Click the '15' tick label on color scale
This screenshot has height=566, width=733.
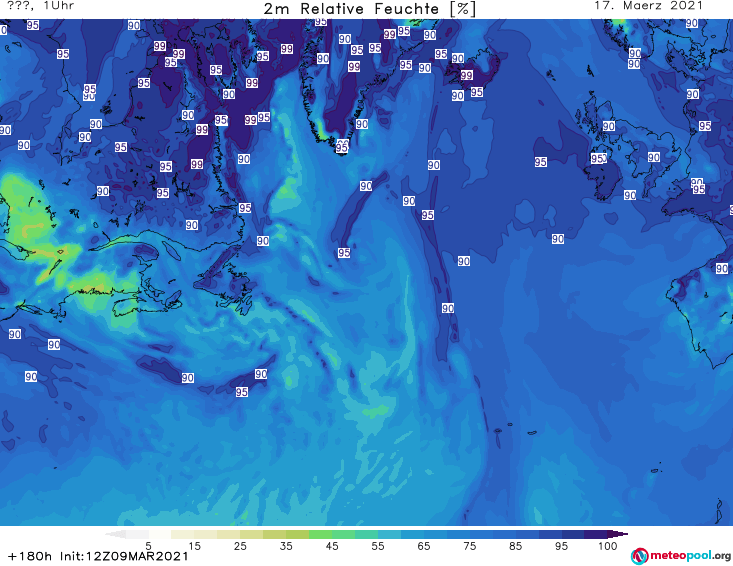(x=194, y=545)
